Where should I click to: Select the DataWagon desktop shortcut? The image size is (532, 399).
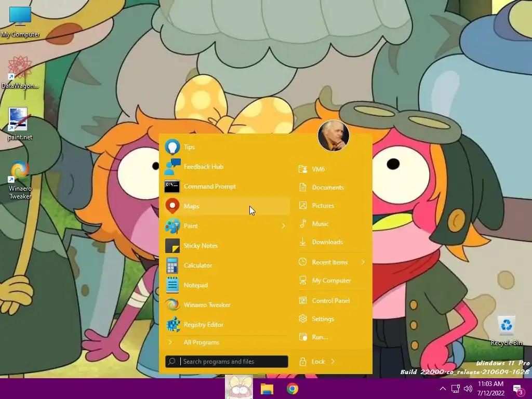[20, 73]
